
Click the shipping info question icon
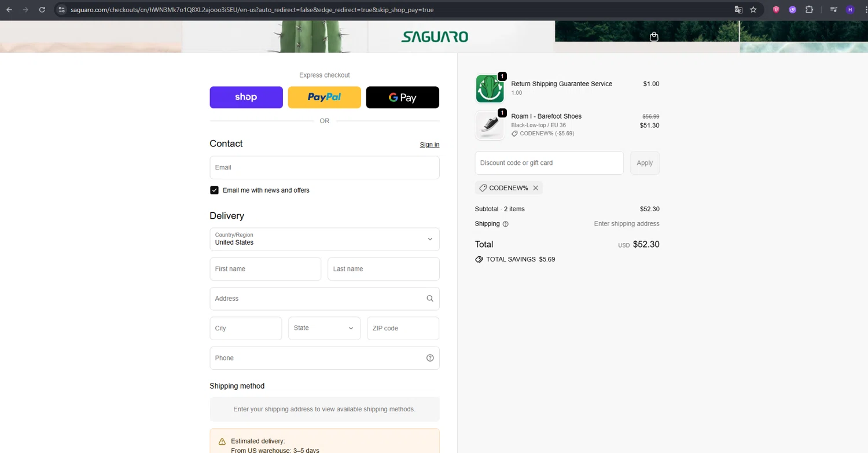coord(506,224)
